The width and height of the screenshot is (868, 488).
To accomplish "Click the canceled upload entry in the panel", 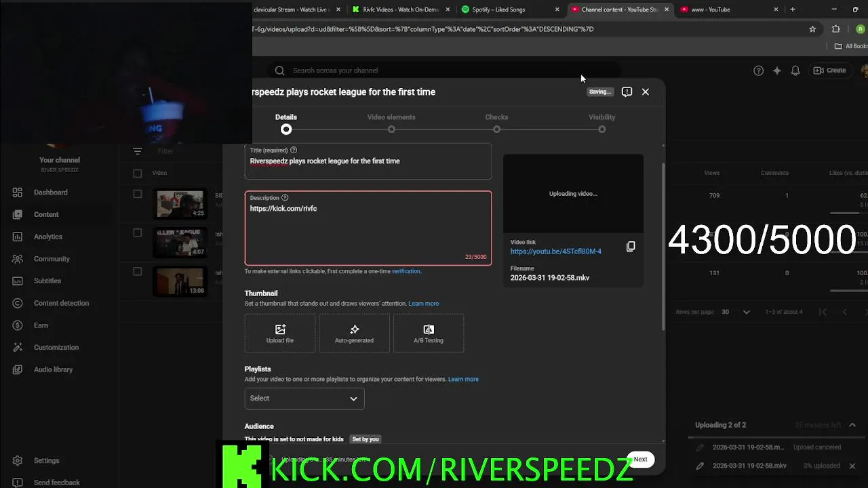I will point(776,447).
